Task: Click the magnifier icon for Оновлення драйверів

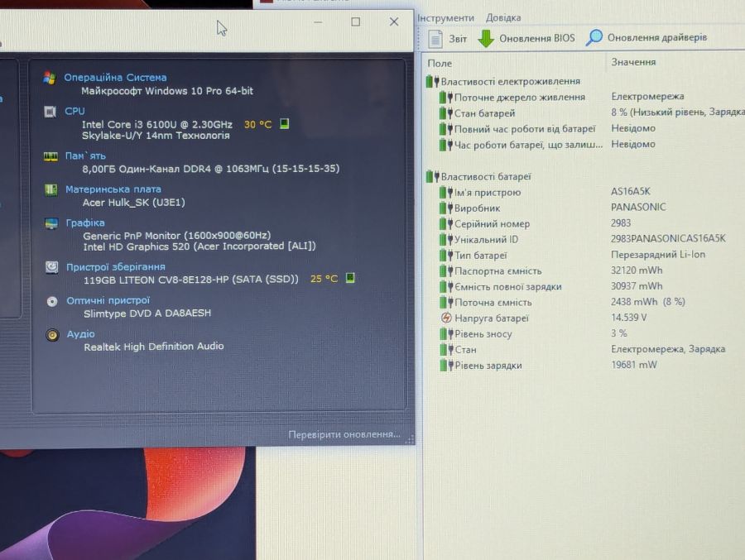Action: pos(594,37)
